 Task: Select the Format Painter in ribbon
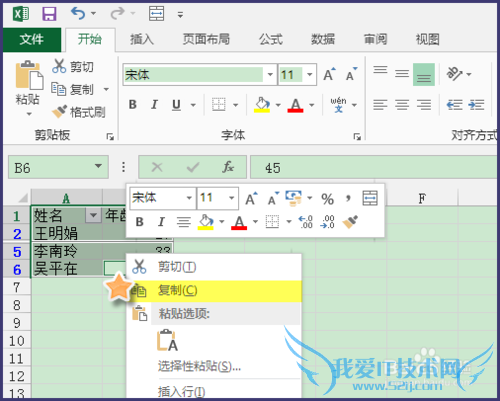(x=79, y=112)
